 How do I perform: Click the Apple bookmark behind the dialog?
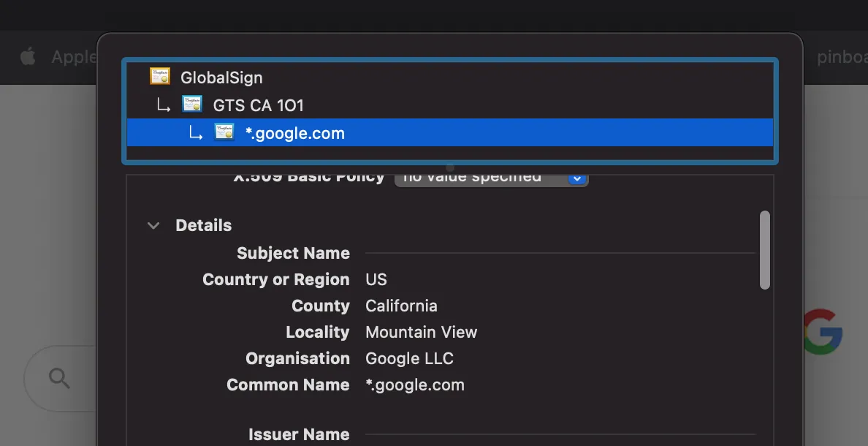[x=75, y=57]
